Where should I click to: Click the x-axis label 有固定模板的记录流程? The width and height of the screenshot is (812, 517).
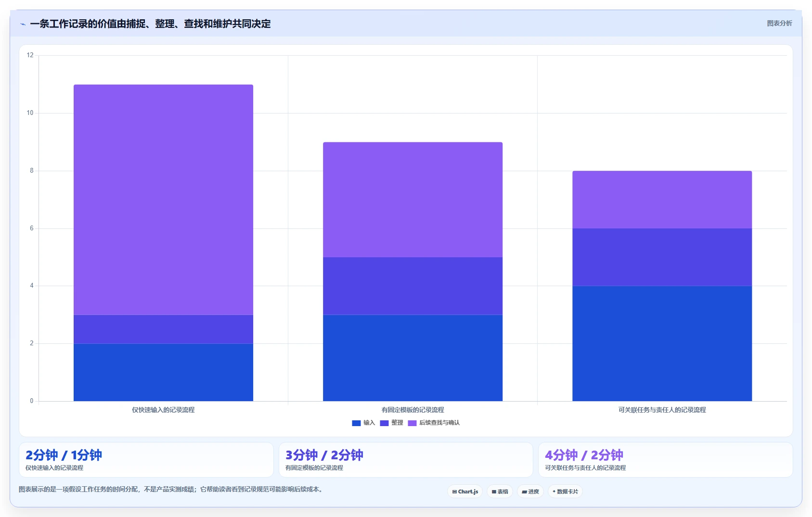(412, 410)
